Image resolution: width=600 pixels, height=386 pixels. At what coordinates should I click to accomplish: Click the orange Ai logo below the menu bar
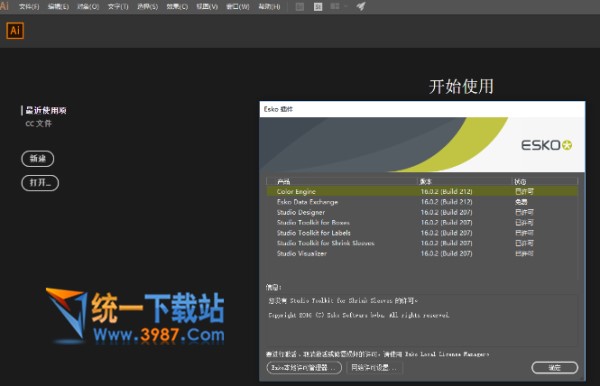pyautogui.click(x=15, y=31)
